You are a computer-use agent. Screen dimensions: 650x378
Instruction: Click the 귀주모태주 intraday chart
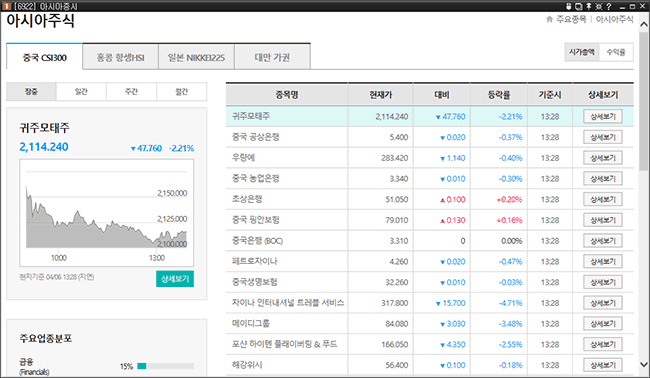pos(107,213)
